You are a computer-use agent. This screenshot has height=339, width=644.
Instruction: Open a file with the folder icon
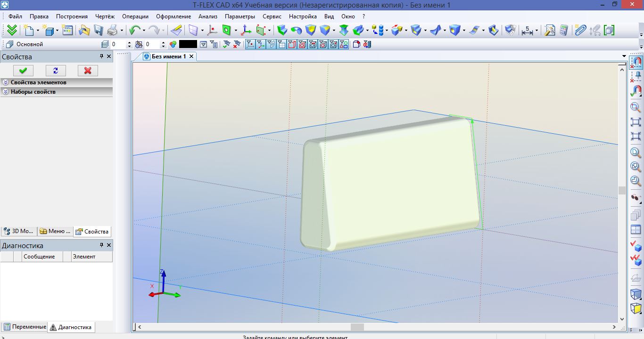(x=84, y=31)
